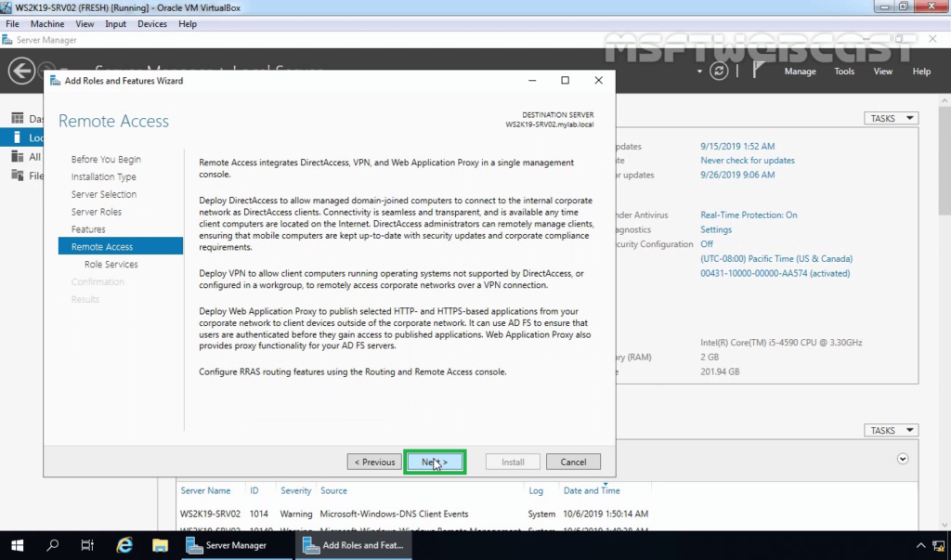Screen dimensions: 951x560
Task: Open the Tools menu in Server Manager
Action: 844,72
